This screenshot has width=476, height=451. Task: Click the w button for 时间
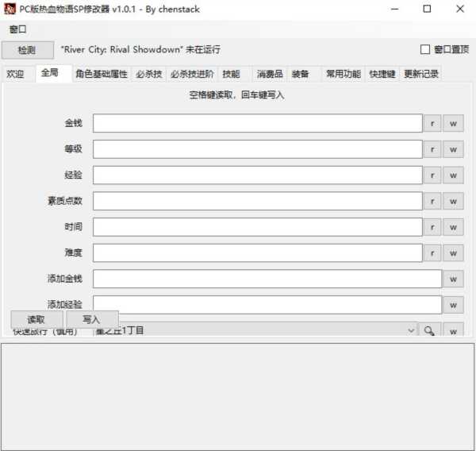(x=453, y=227)
